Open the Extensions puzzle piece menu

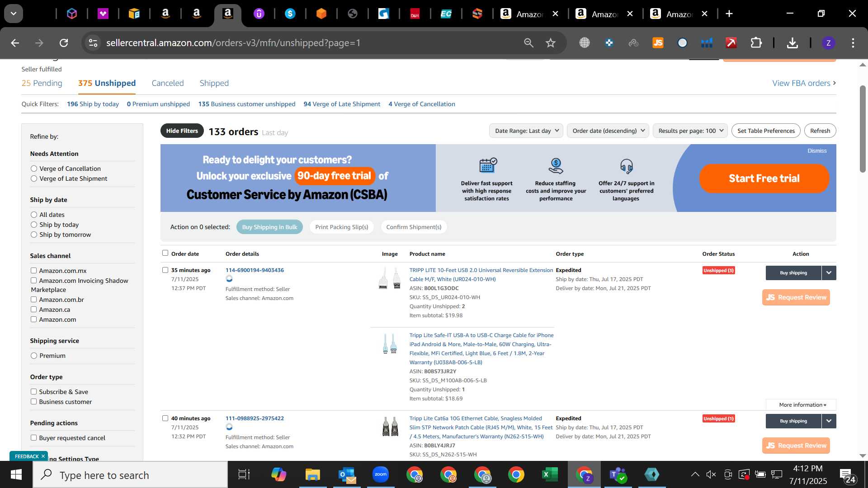756,43
